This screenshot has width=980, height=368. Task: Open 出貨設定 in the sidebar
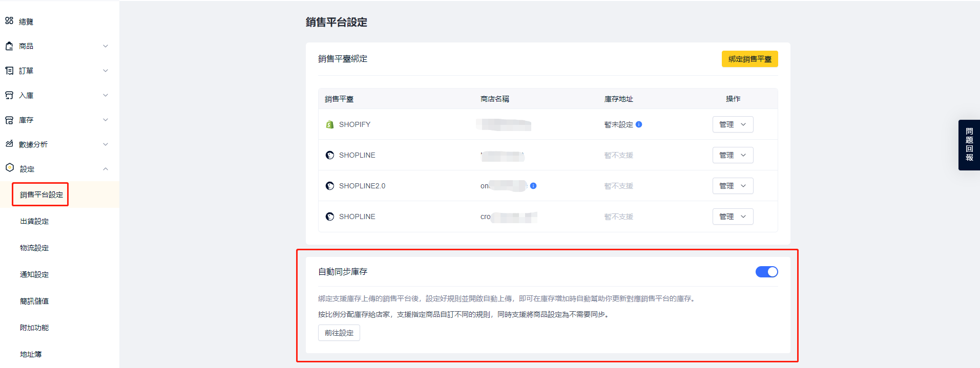click(34, 221)
